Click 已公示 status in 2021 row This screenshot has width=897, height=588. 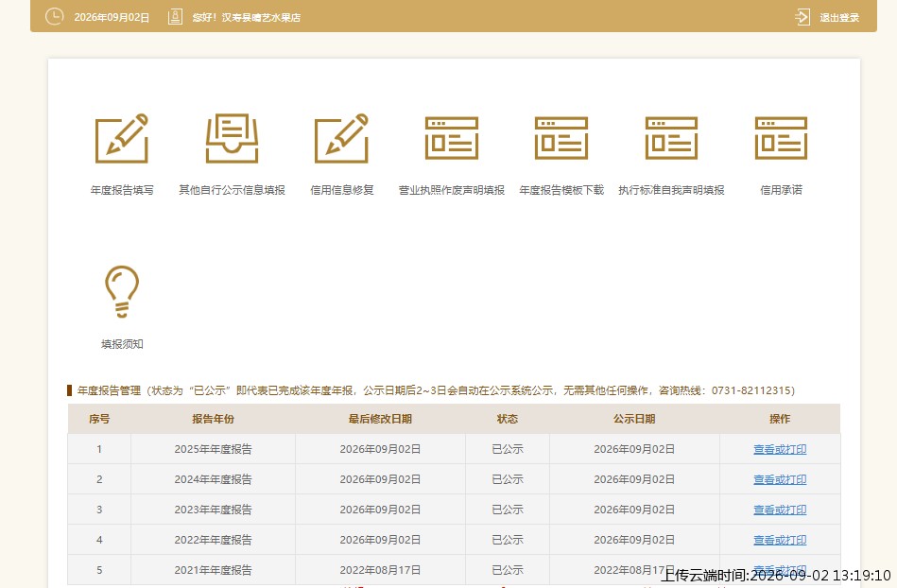pos(508,570)
